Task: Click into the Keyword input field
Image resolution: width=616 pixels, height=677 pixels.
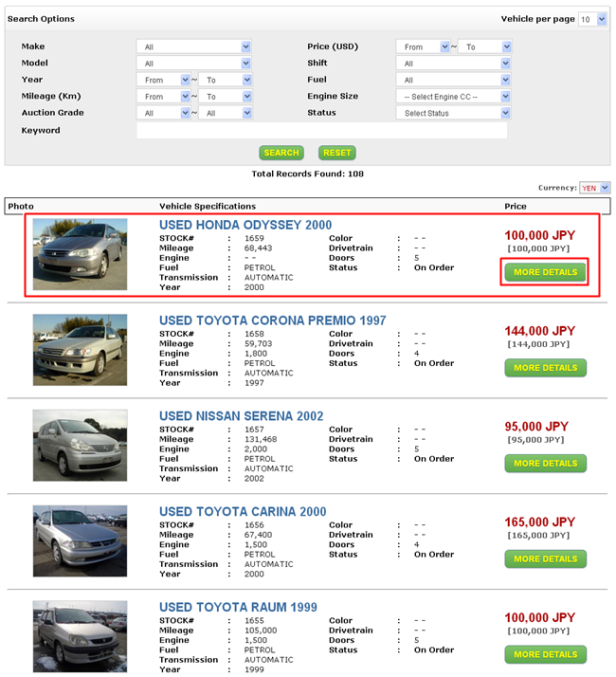Action: click(x=321, y=131)
